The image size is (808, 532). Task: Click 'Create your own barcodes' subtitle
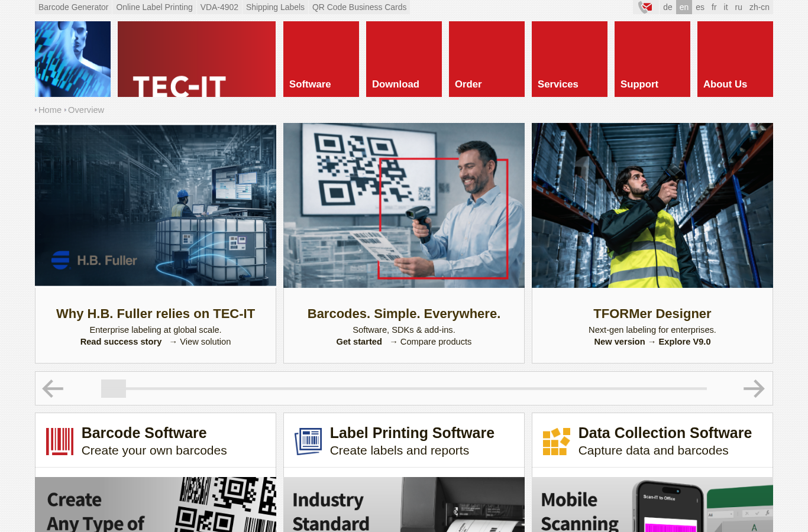click(x=154, y=450)
